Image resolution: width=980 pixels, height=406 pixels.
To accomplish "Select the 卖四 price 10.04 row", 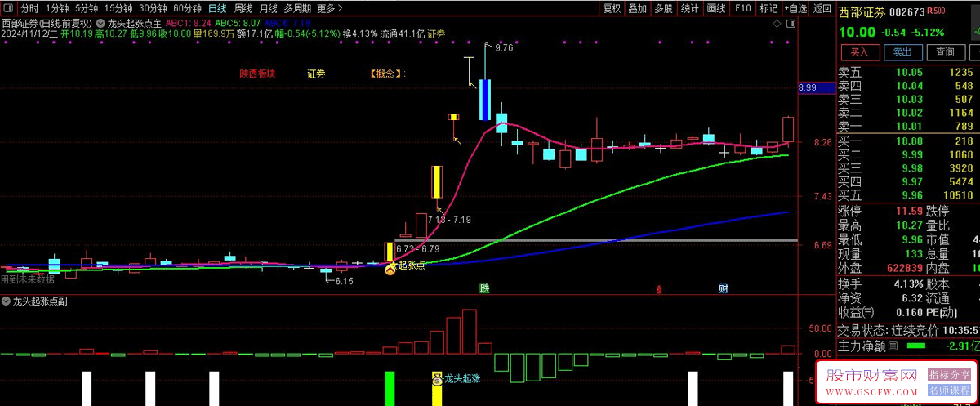I will (908, 86).
